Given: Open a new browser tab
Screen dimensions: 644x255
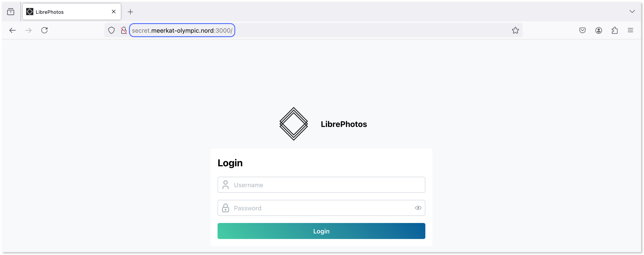Looking at the screenshot, I should point(130,12).
